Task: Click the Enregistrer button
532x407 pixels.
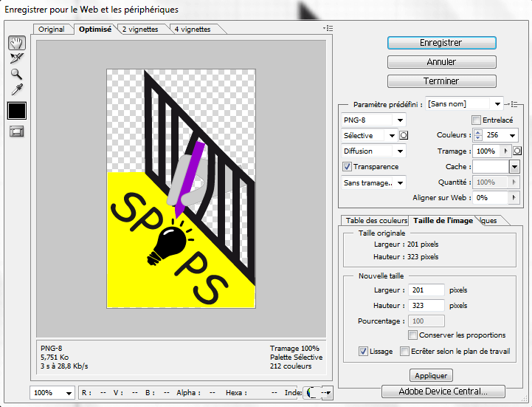Action: [441, 43]
